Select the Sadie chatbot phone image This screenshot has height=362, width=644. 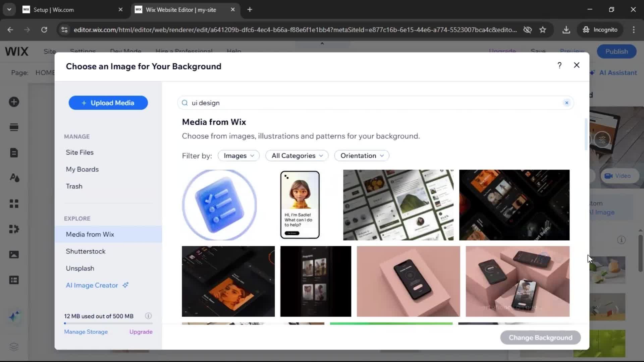(x=300, y=205)
